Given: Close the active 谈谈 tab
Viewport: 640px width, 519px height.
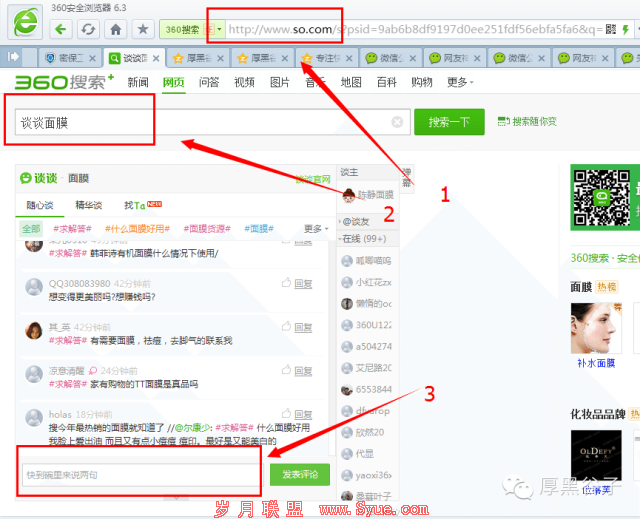Looking at the screenshot, I should pos(156,58).
